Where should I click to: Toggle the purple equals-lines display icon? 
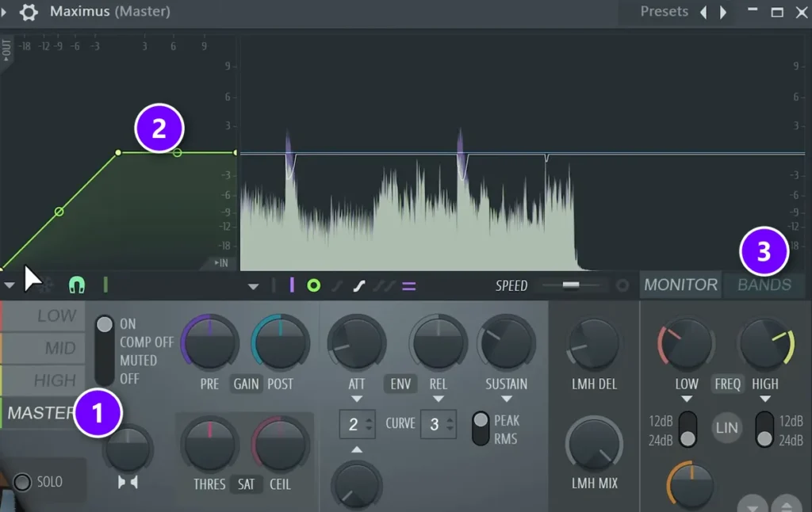point(409,286)
